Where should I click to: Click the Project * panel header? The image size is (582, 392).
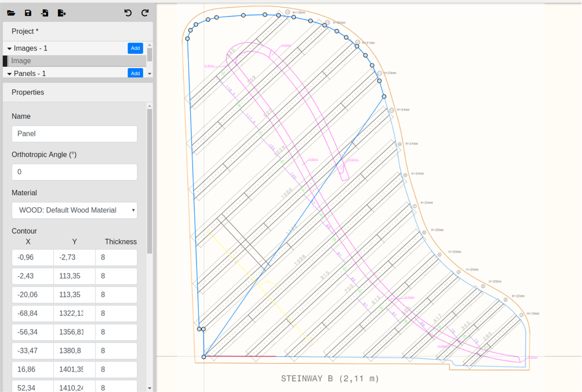pos(78,31)
